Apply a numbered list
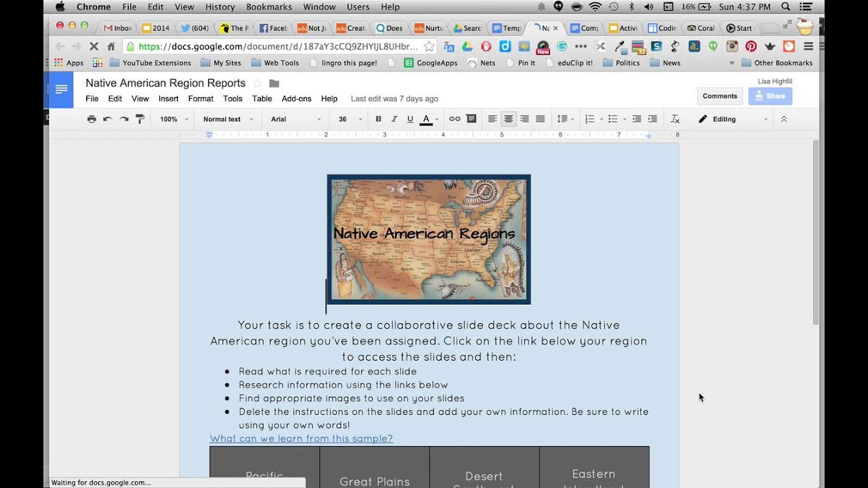868x488 pixels. [x=589, y=119]
